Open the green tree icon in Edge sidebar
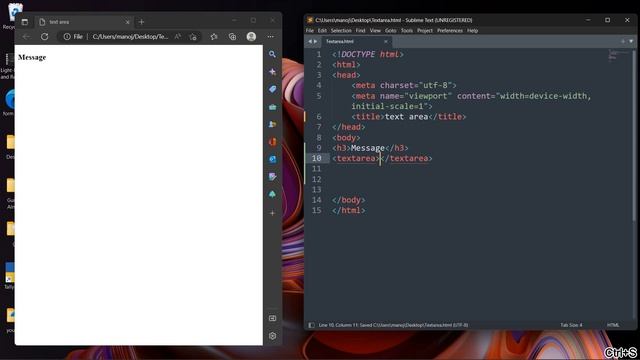This screenshot has width=640, height=360. point(272,194)
